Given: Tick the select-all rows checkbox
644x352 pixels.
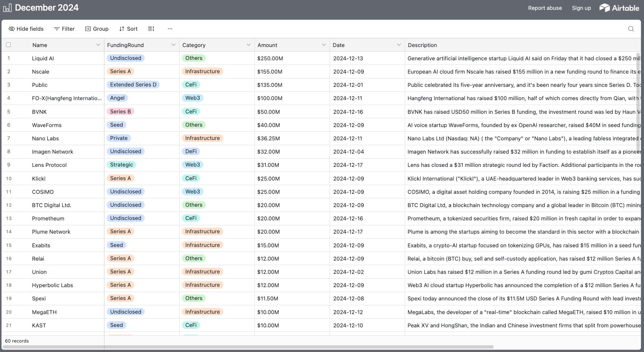Looking at the screenshot, I should pyautogui.click(x=8, y=45).
